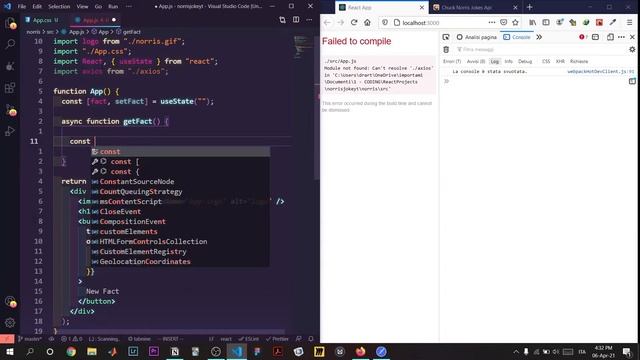The image size is (640, 360).
Task: Toggle the XHR filter in console
Action: (x=560, y=61)
